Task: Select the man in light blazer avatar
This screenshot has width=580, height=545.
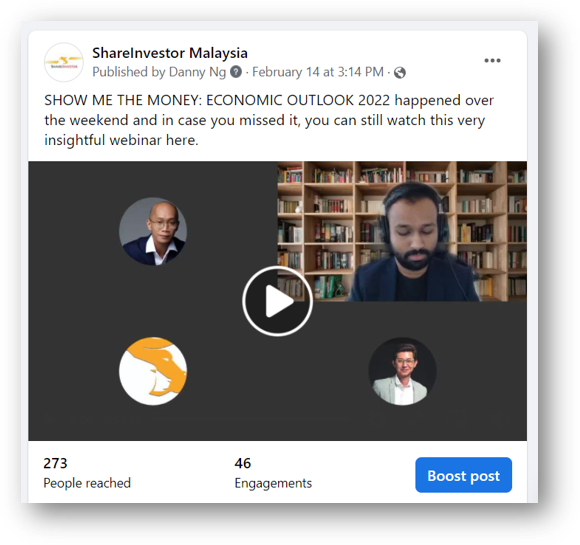Action: [x=402, y=371]
